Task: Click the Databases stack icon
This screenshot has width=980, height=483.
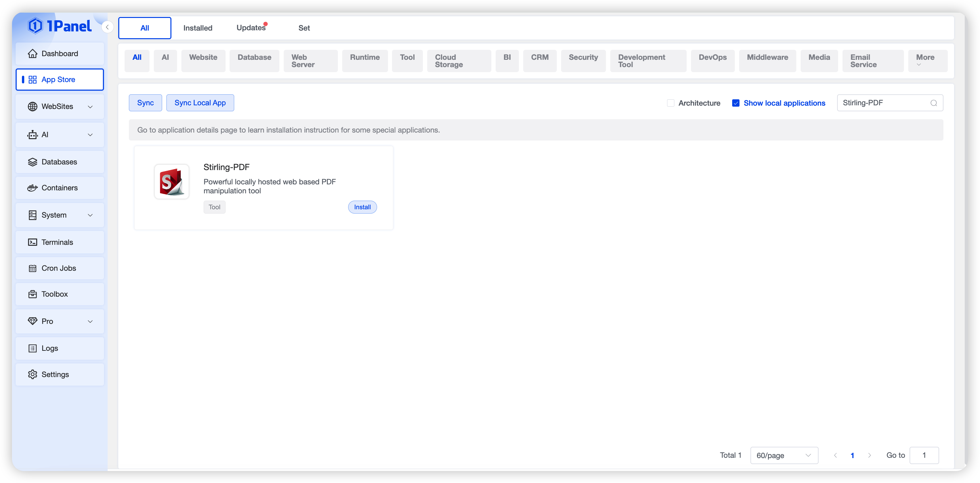Action: [x=33, y=162]
